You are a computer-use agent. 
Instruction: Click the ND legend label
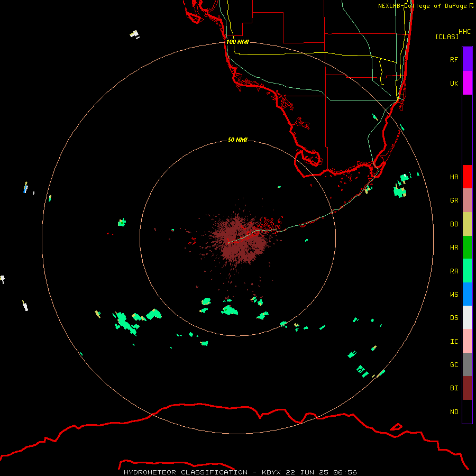click(x=454, y=412)
